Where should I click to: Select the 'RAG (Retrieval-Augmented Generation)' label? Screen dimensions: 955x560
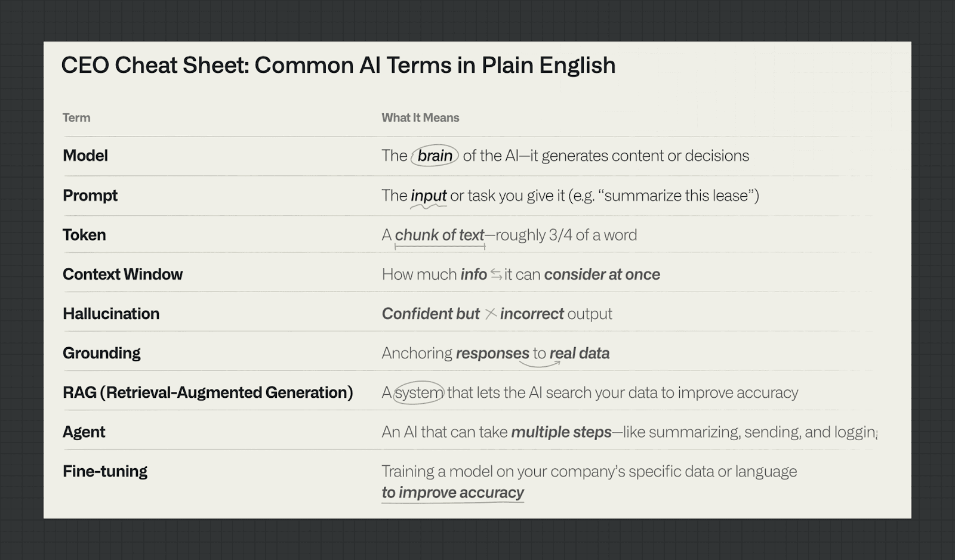pyautogui.click(x=208, y=392)
